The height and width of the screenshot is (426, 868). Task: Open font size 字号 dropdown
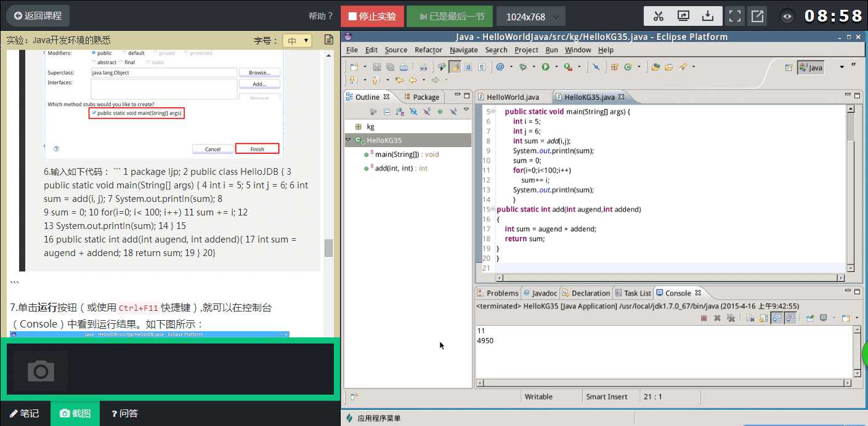pyautogui.click(x=298, y=41)
